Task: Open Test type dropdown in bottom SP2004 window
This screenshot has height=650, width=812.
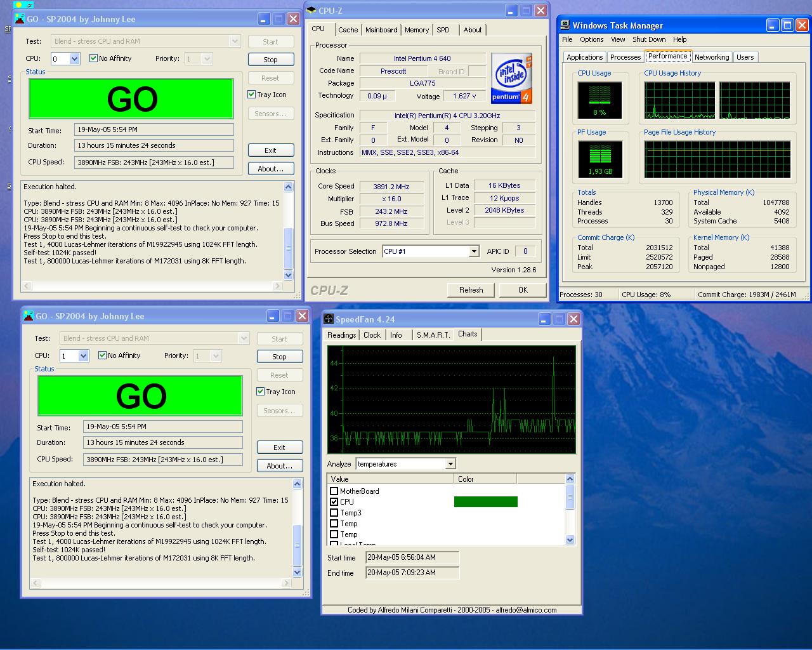Action: [x=244, y=338]
